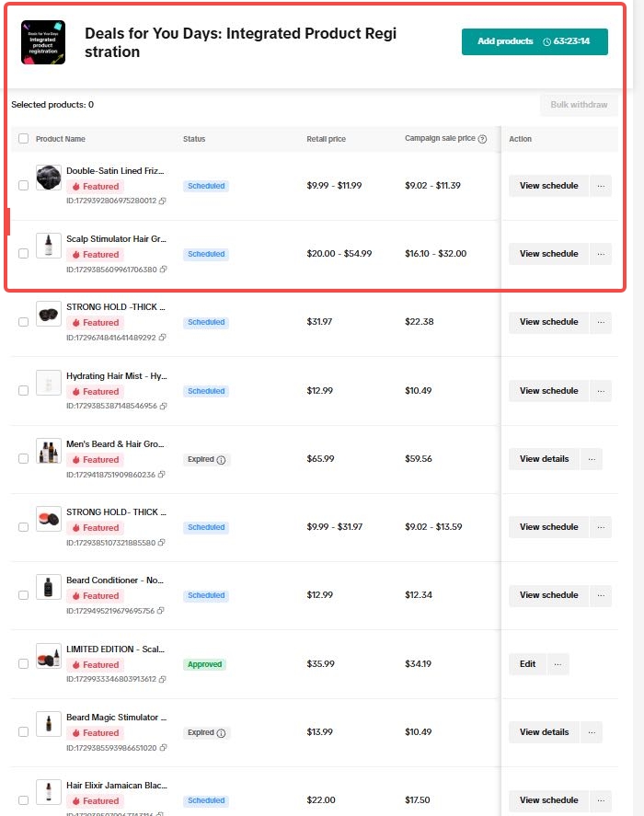View details of Beard Magic Stimulator
Screen dimensions: 644x816
[x=544, y=732]
